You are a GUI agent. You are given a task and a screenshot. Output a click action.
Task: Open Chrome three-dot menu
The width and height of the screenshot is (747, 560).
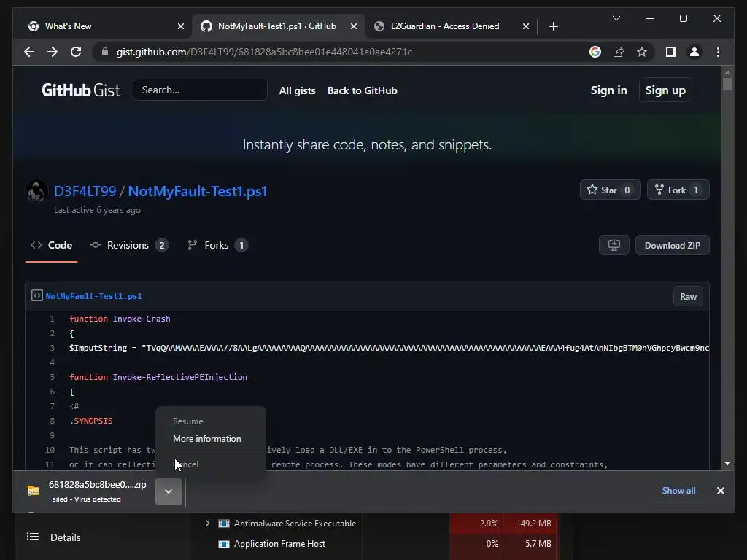(718, 52)
